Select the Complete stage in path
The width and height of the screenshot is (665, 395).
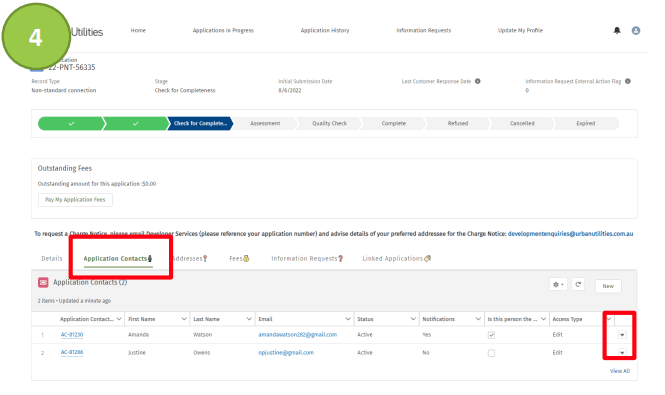tap(394, 123)
